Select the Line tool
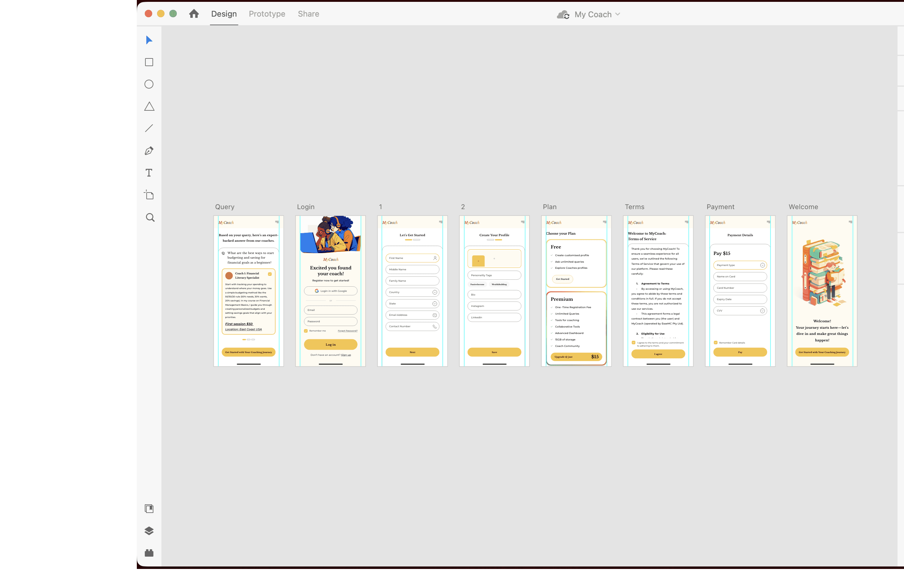 [x=149, y=128]
